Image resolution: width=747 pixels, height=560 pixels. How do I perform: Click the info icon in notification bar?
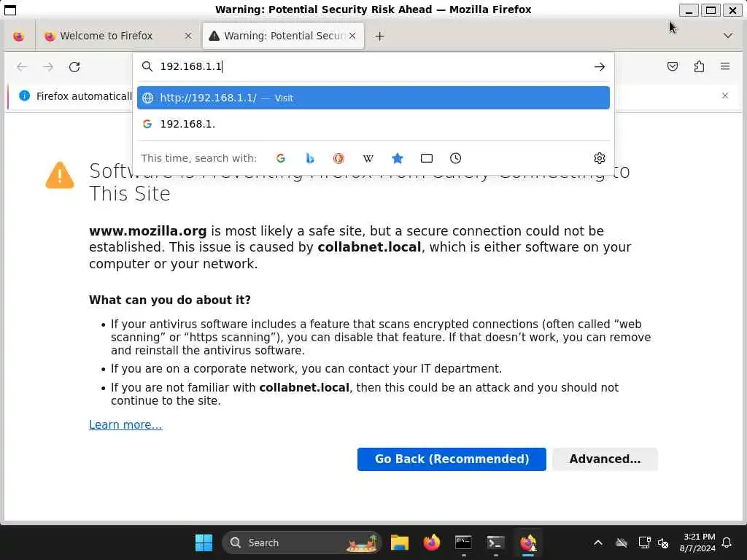pyautogui.click(x=24, y=96)
